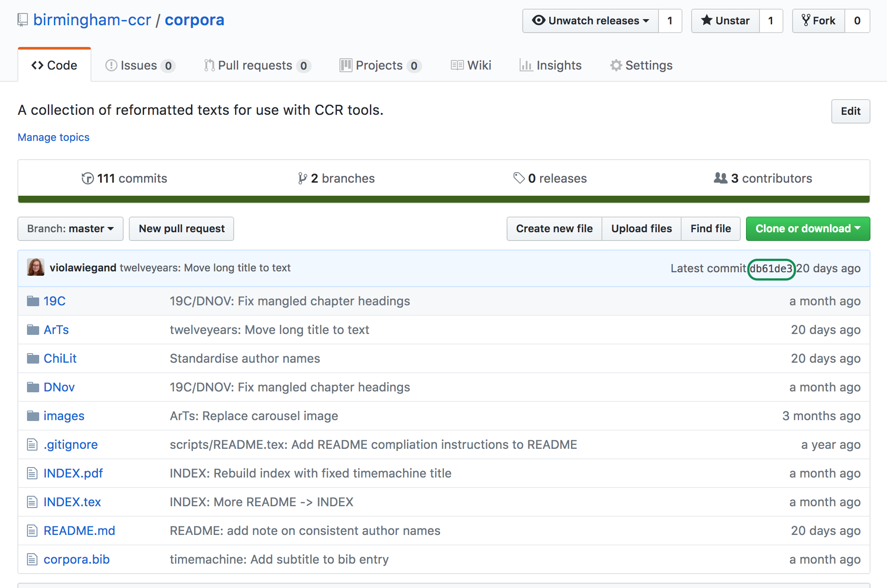This screenshot has width=887, height=588.
Task: Click the folder icon for ArTs
Action: click(x=33, y=330)
